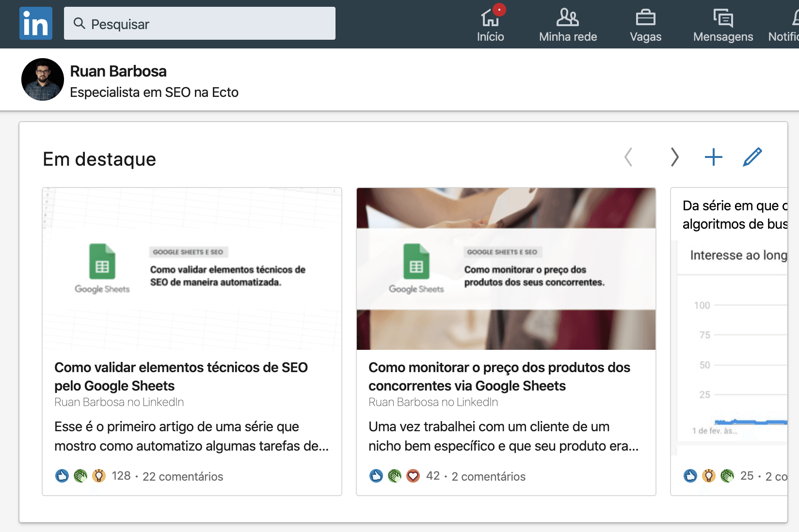Click the Ruan Barbosa profile name
The image size is (799, 532).
point(118,71)
